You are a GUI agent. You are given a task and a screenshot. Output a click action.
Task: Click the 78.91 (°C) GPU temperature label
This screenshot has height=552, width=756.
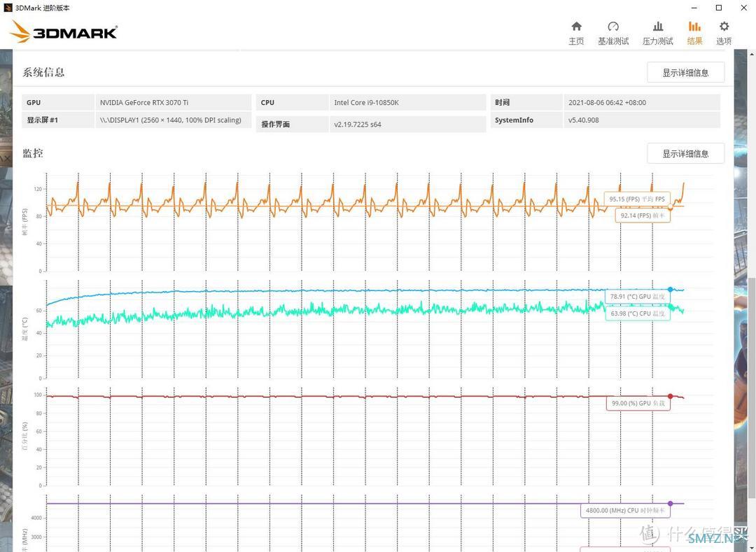(638, 296)
